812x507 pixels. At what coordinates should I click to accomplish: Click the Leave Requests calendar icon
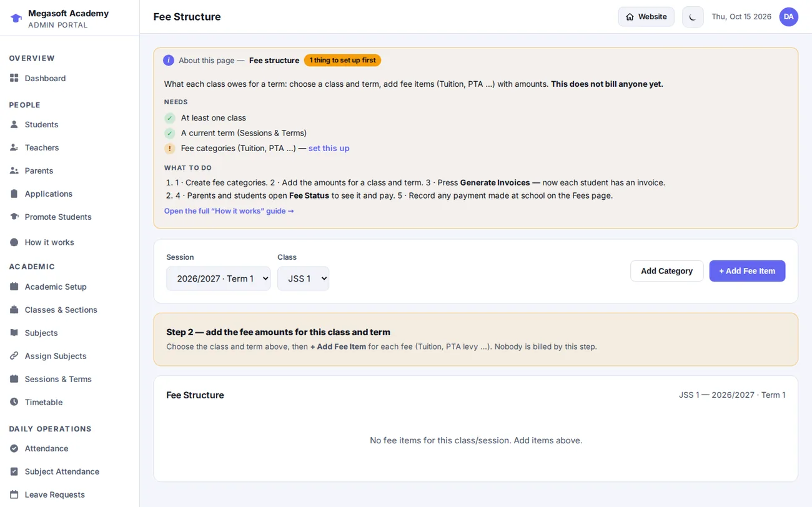pos(14,495)
